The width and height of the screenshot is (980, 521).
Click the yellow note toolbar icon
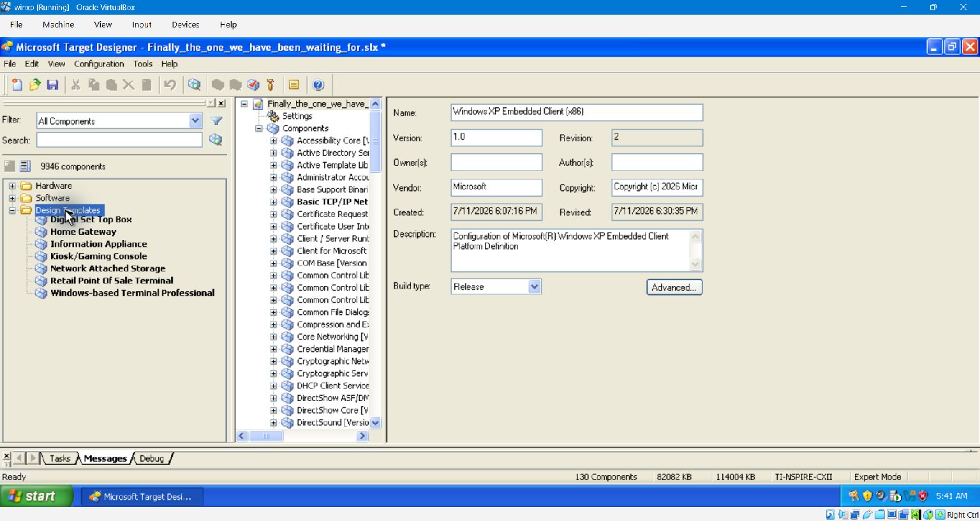point(294,85)
